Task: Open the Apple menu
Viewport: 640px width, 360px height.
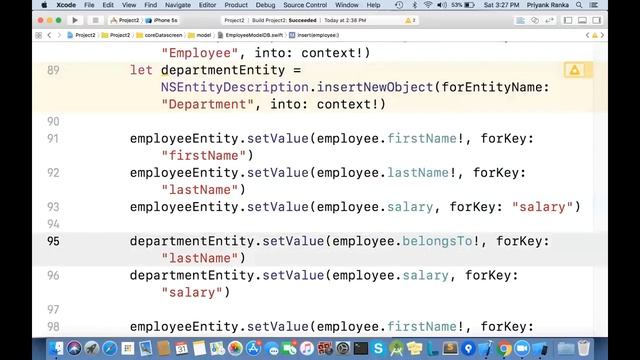Action: click(44, 5)
